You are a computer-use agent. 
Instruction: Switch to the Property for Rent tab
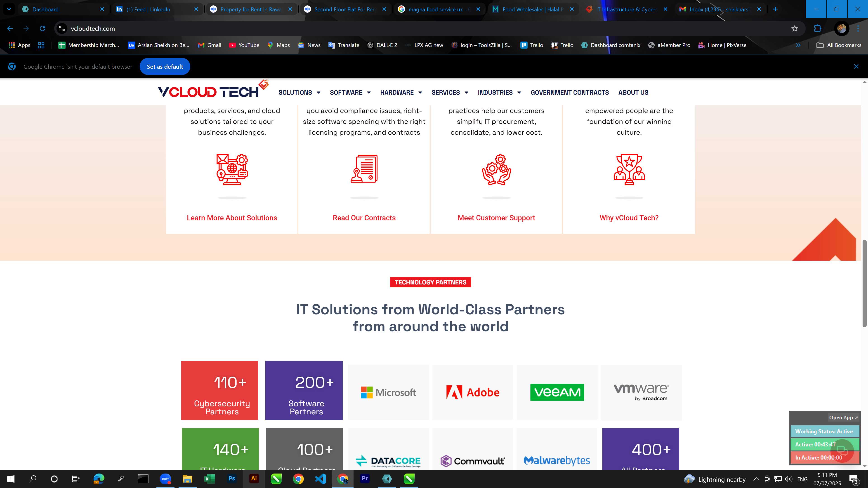(x=251, y=9)
